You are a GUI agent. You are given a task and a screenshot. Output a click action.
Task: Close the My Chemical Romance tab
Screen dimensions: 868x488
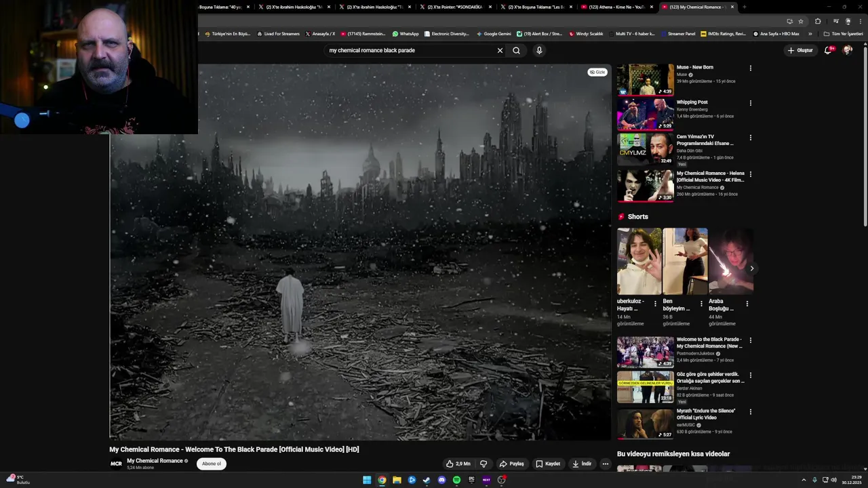732,7
